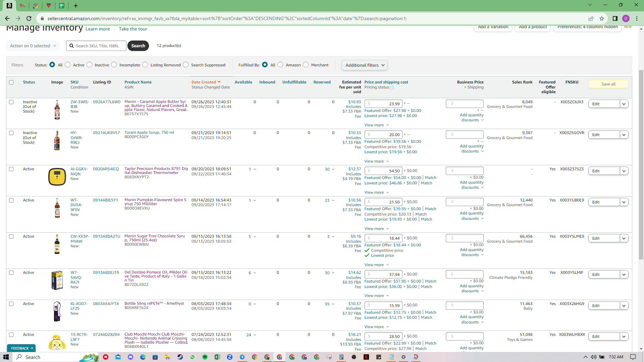Click the magnifier icon in the search box
644x362 pixels.
(71, 46)
